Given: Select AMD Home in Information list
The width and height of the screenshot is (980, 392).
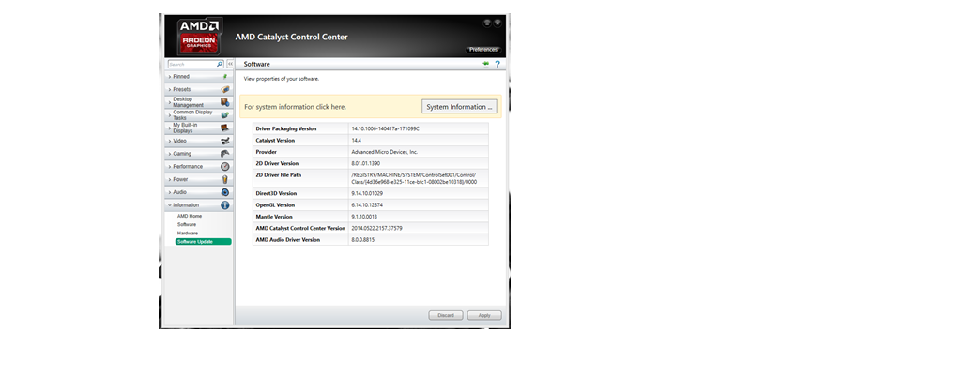Looking at the screenshot, I should pyautogui.click(x=190, y=216).
